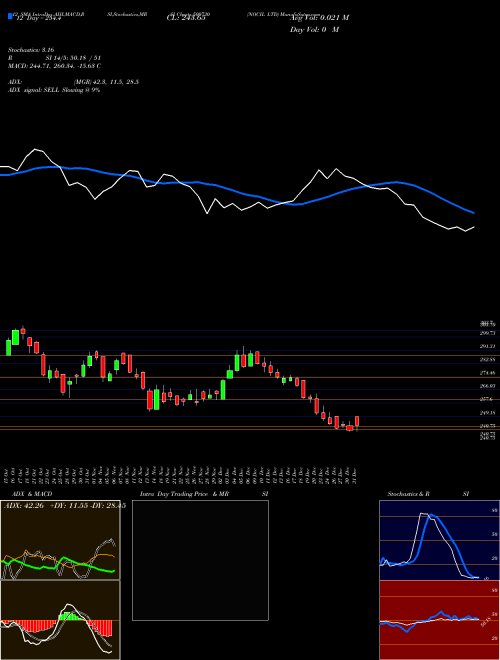
Task: Click the RSI 14/5: 30.18 / 51 line
Action: (54, 58)
